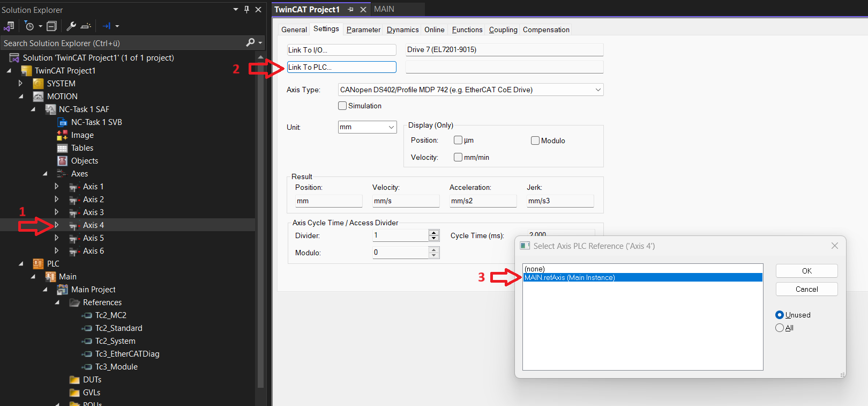Select the (none) list entry
This screenshot has height=406, width=868.
coord(643,269)
